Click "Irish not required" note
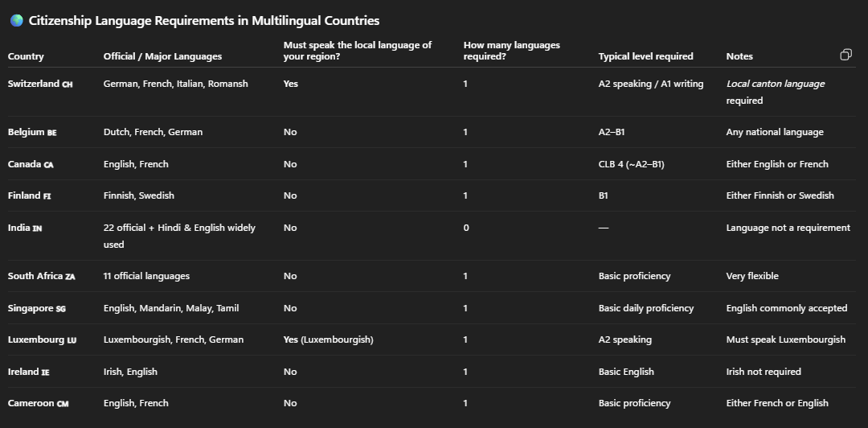The height and width of the screenshot is (428, 868). 763,372
